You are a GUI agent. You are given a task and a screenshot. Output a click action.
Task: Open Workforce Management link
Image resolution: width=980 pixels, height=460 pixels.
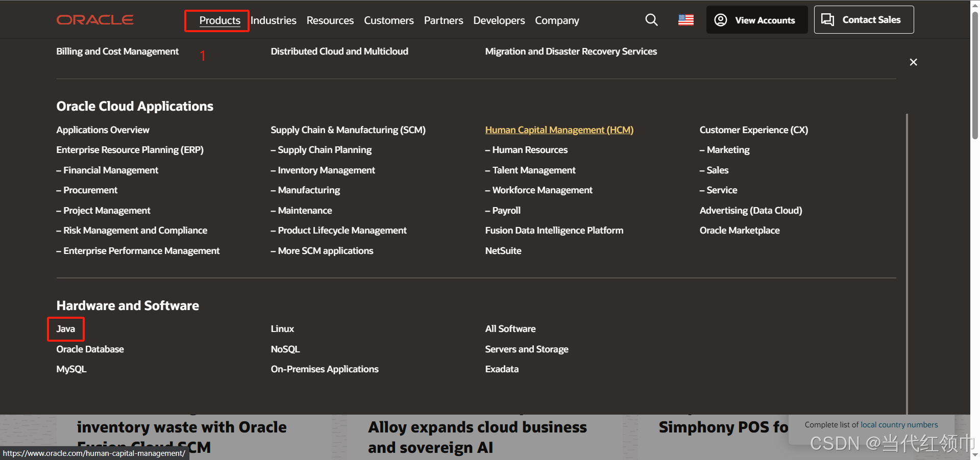tap(538, 190)
